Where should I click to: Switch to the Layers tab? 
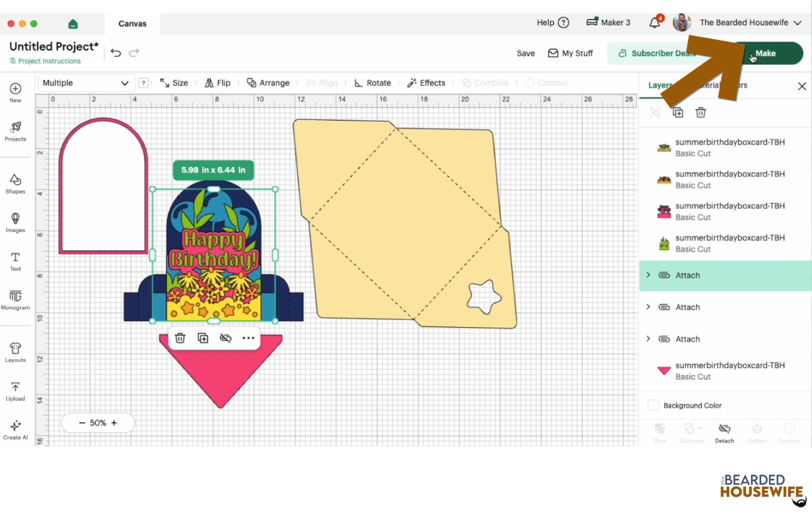660,85
